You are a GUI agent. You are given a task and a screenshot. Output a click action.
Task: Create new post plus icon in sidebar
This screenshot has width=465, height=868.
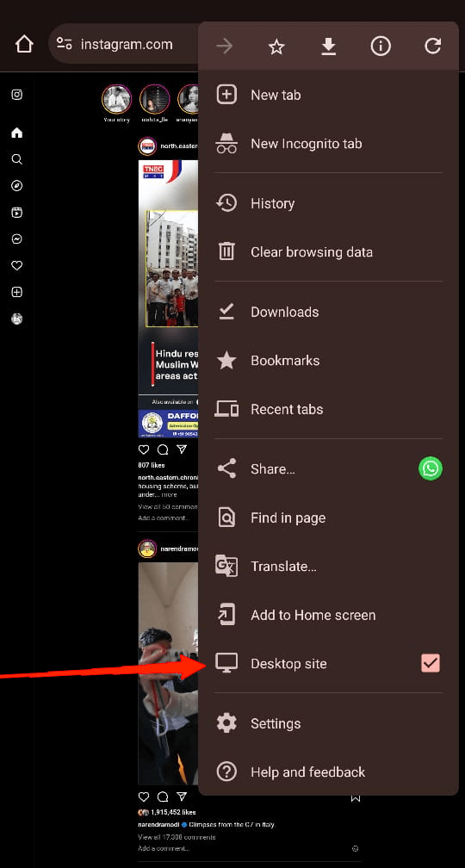coord(17,292)
